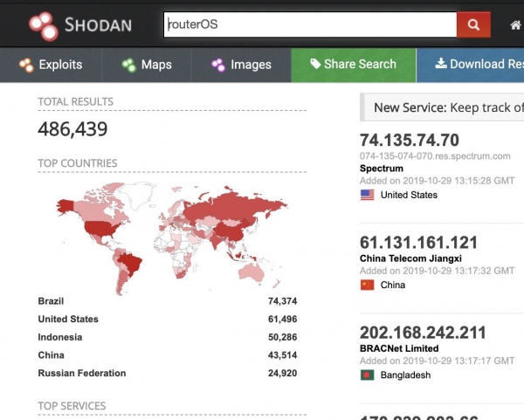Focus the routerOS search input field
The width and height of the screenshot is (524, 420).
[x=309, y=25]
